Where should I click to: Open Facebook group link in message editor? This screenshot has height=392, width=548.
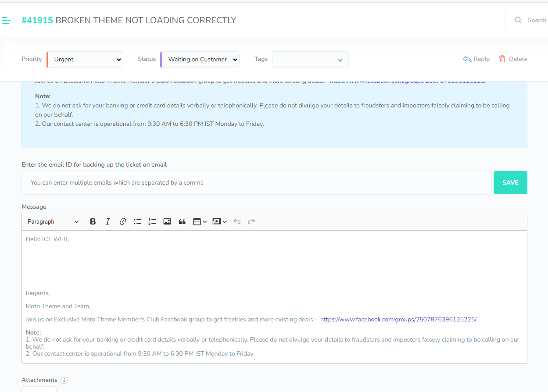[x=398, y=319]
